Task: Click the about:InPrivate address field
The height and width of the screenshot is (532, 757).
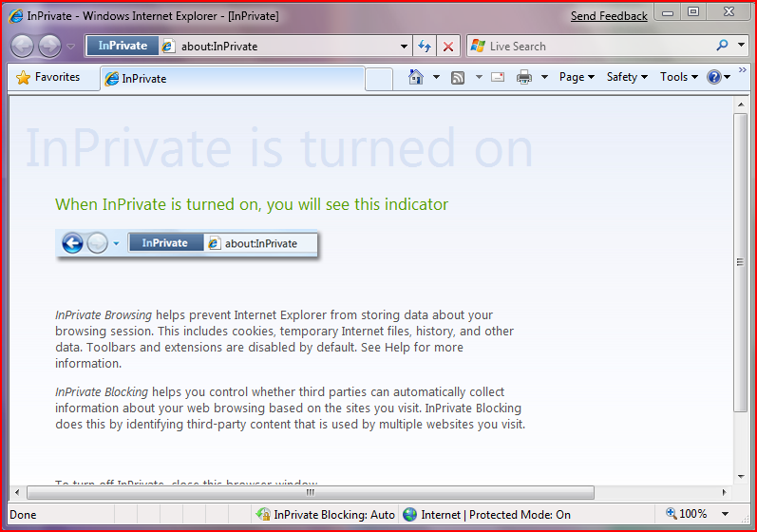Action: point(286,47)
